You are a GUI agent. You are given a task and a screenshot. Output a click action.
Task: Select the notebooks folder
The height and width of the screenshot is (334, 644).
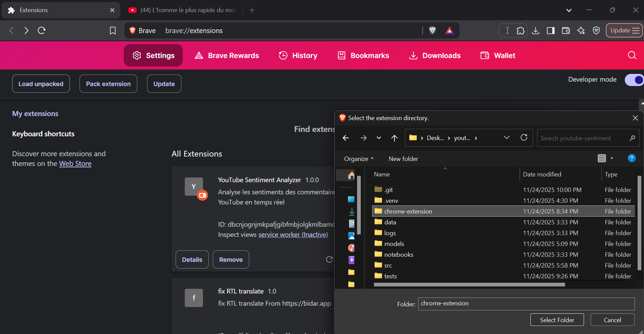(503, 254)
